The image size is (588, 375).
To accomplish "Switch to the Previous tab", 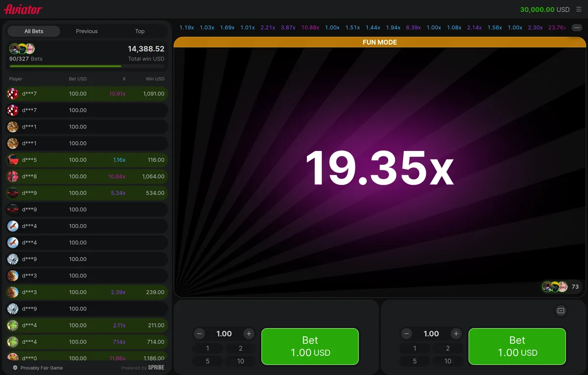I will [87, 31].
